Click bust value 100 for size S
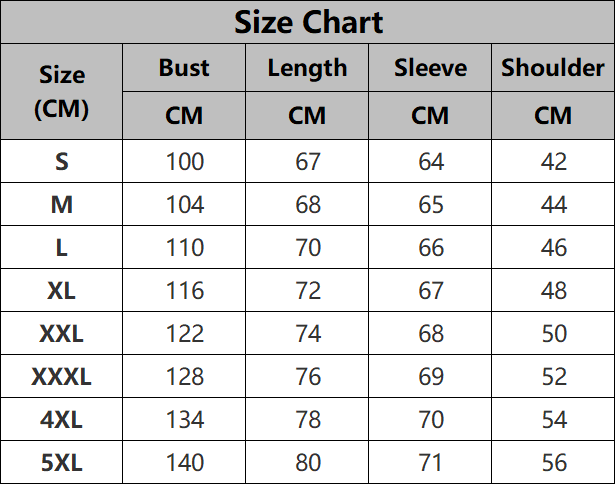 click(x=184, y=162)
